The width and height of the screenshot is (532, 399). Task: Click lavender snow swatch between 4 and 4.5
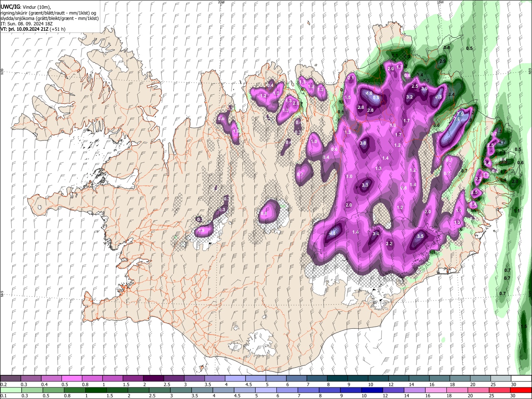(x=235, y=379)
